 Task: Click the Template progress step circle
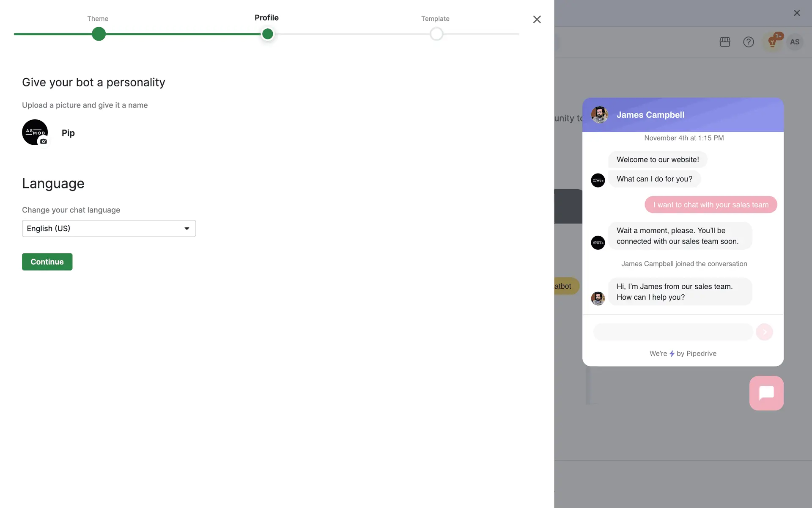click(x=436, y=34)
